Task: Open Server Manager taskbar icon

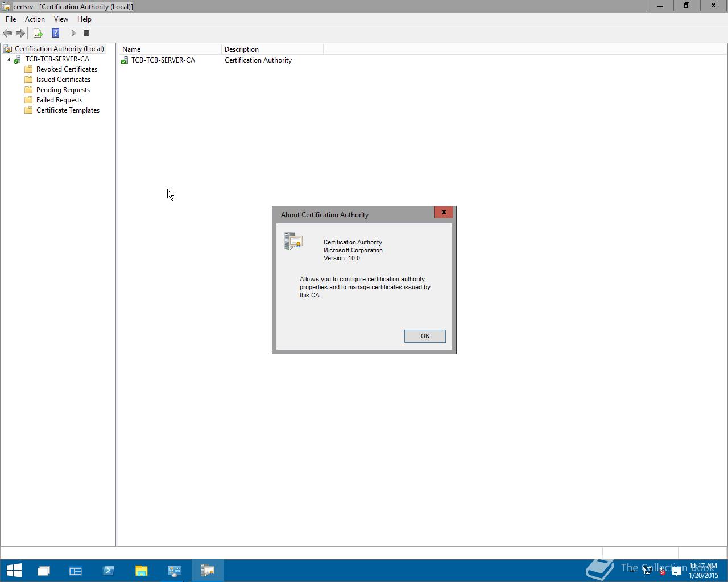Action: coord(76,570)
